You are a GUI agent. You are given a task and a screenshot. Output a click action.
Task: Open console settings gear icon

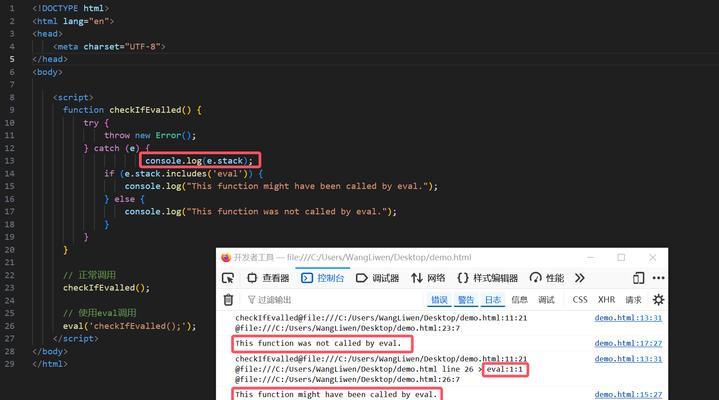pyautogui.click(x=658, y=300)
